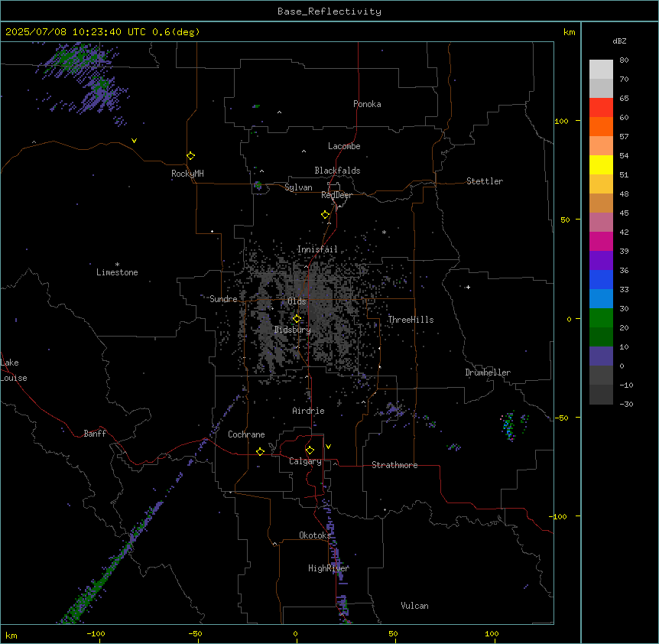Click the -30 value on the dBZ legend
The width and height of the screenshot is (659, 644).
point(626,404)
